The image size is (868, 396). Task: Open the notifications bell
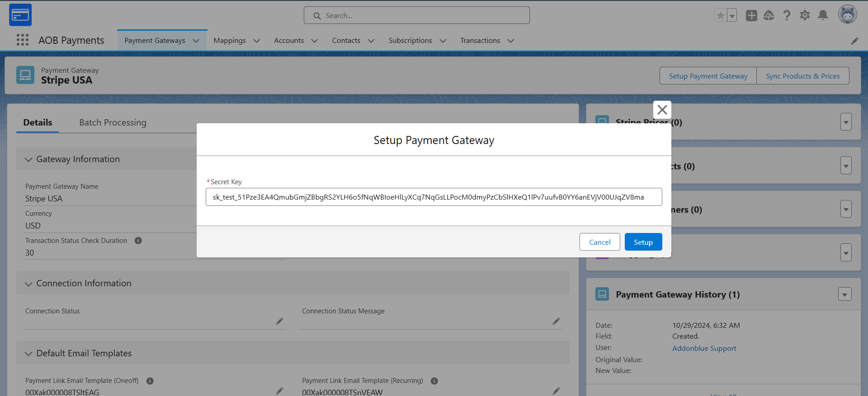click(x=823, y=15)
